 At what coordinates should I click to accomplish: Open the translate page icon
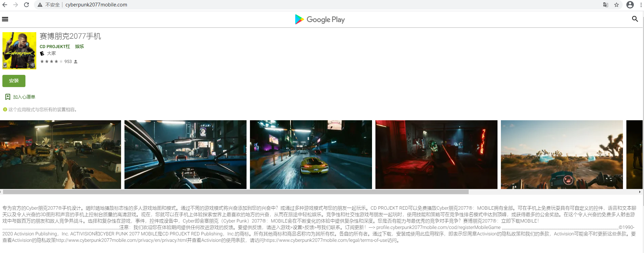[606, 5]
